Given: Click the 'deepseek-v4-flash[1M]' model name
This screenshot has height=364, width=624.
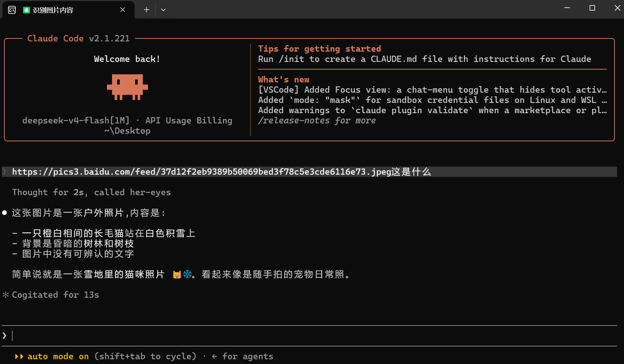Looking at the screenshot, I should click(x=76, y=120).
